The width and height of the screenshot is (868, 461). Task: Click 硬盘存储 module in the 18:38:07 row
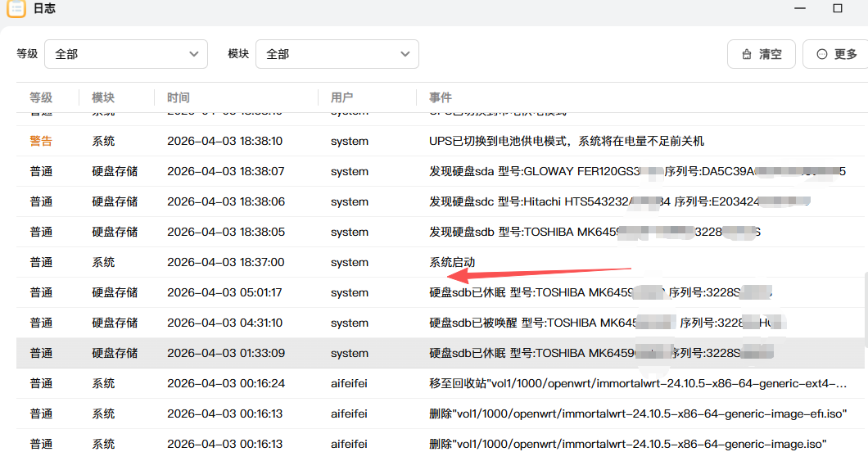point(115,172)
